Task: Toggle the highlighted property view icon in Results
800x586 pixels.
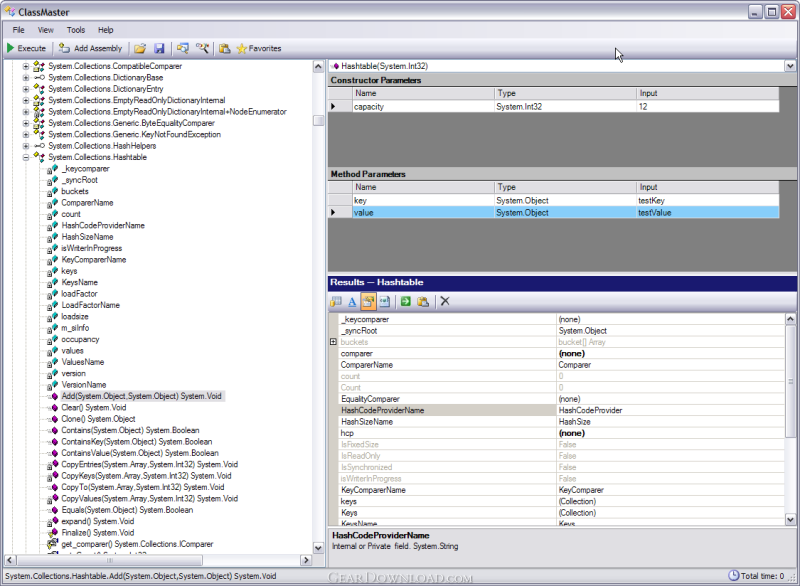Action: point(368,301)
